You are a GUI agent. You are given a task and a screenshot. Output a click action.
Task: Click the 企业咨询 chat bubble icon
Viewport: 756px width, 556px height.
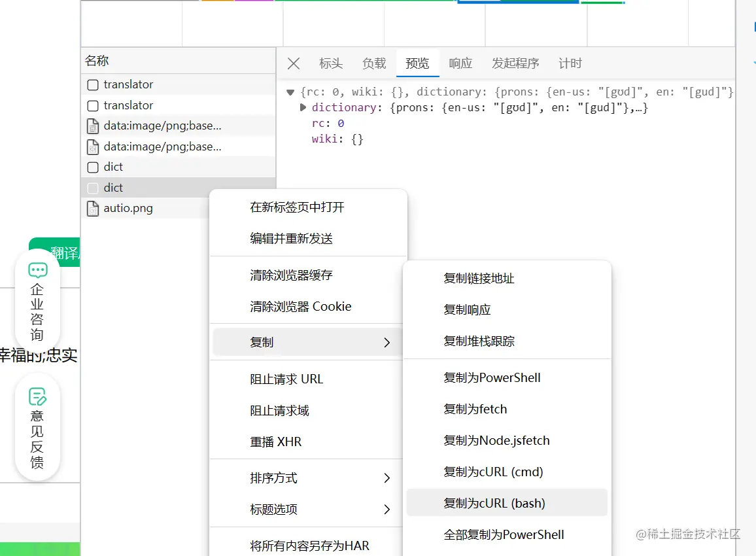coord(38,270)
